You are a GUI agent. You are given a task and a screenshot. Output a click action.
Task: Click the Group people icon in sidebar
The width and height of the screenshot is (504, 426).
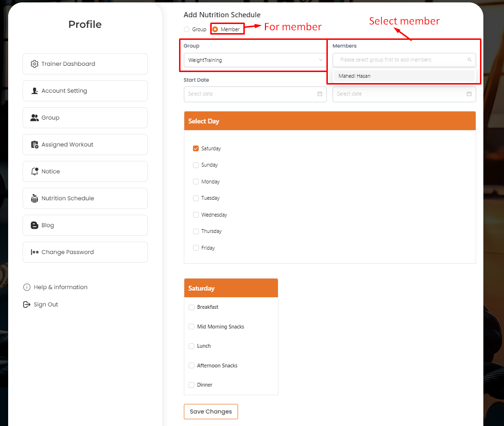tap(34, 118)
